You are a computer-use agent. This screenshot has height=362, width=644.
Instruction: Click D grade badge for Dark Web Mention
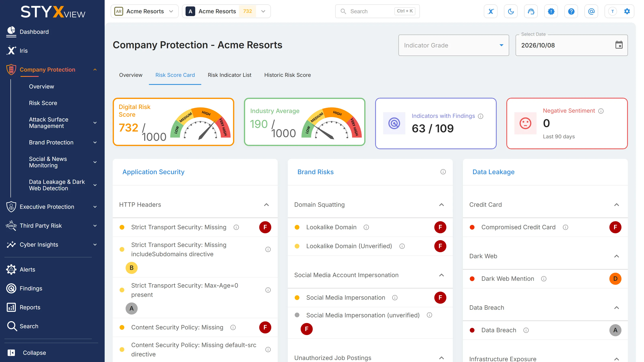click(615, 279)
